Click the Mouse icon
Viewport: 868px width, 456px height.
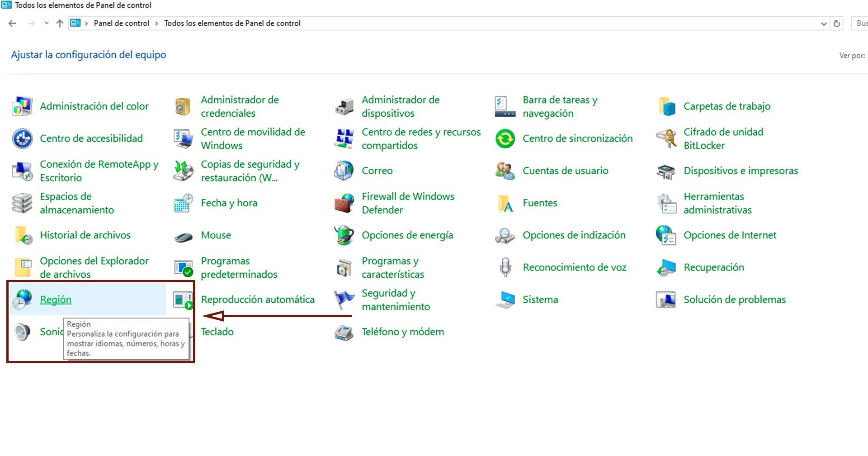click(x=183, y=236)
